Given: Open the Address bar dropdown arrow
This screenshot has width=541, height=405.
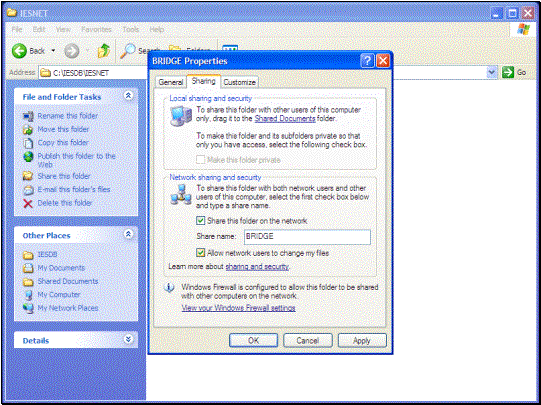Looking at the screenshot, I should 492,72.
